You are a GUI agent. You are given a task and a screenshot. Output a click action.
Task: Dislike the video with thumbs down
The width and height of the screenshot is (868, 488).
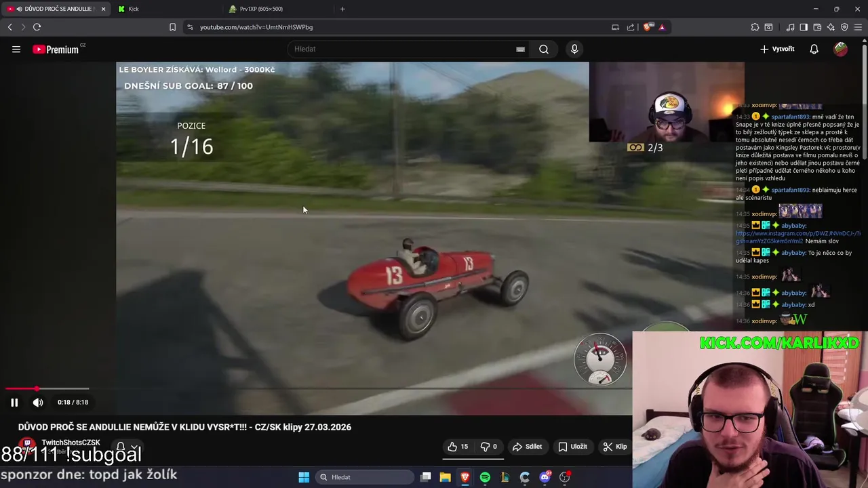489,447
